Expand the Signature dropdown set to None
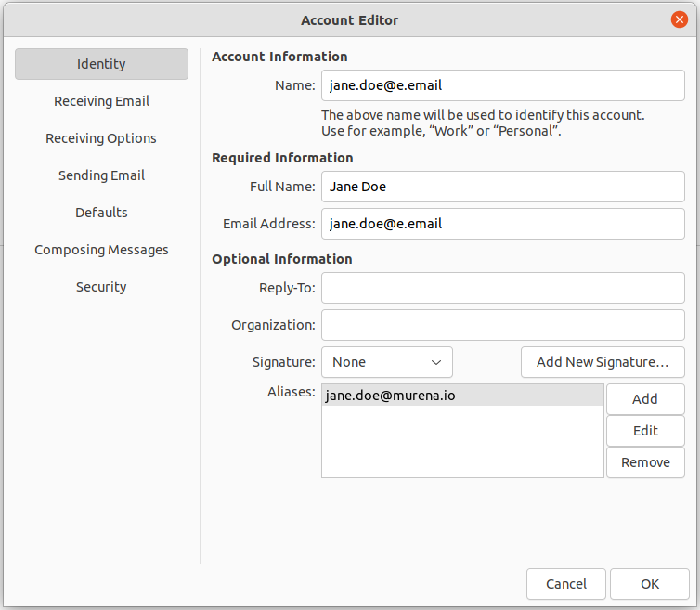 [386, 362]
